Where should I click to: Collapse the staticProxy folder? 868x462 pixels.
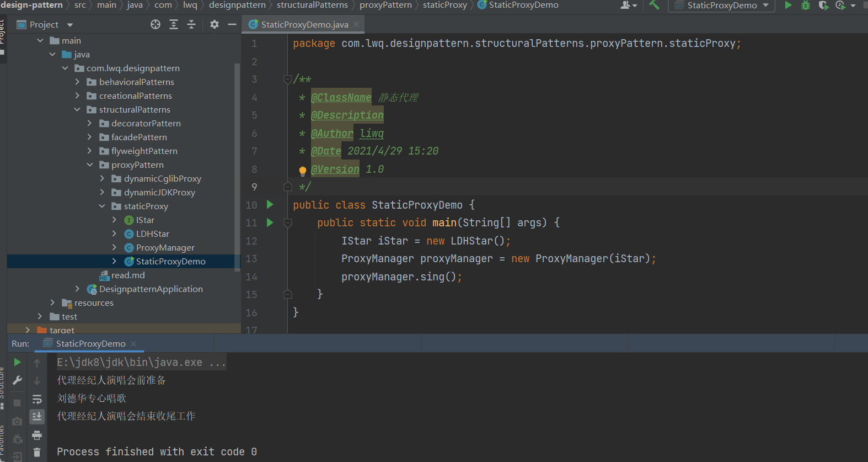tap(102, 206)
